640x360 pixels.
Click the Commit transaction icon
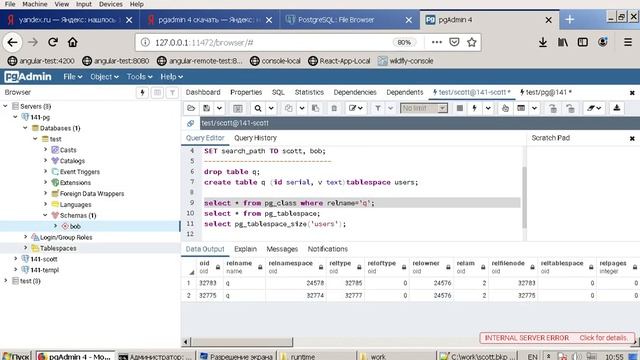pyautogui.click(x=553, y=108)
